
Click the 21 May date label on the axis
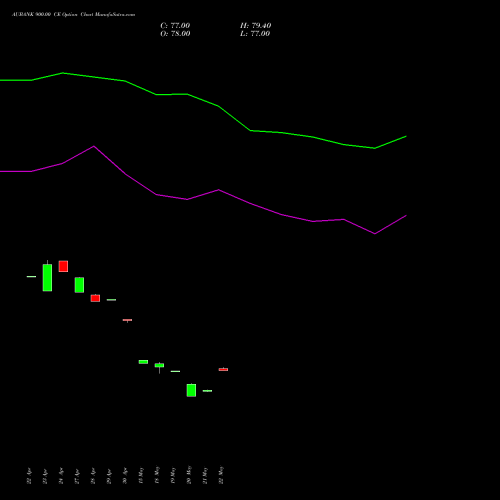click(x=205, y=475)
